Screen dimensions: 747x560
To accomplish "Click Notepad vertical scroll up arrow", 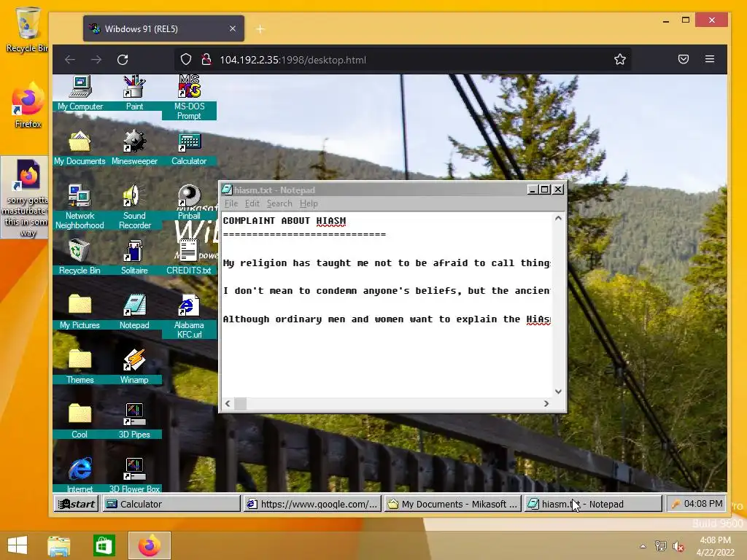I will pyautogui.click(x=558, y=218).
